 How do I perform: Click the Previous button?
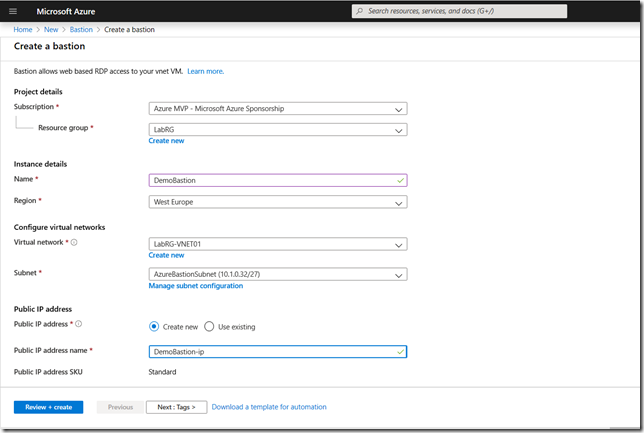[120, 407]
